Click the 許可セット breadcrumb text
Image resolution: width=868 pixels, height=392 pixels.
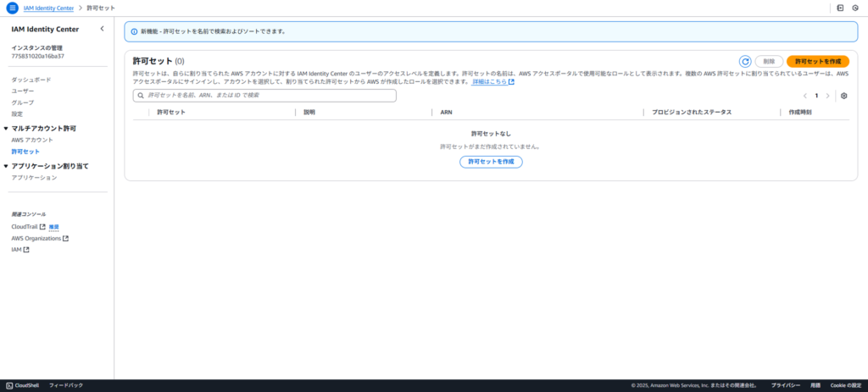click(101, 8)
